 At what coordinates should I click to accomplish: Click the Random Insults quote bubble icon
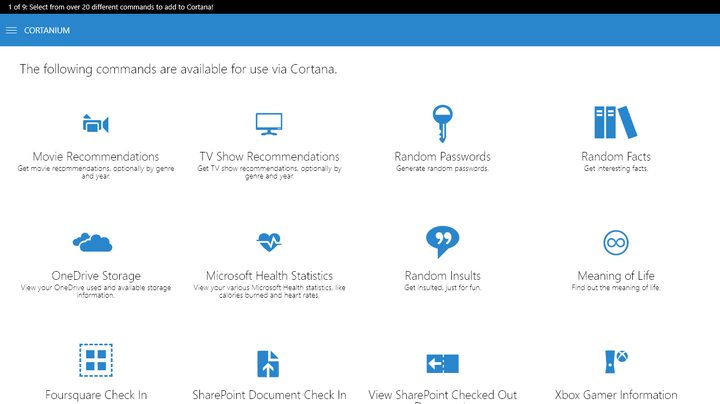click(442, 241)
